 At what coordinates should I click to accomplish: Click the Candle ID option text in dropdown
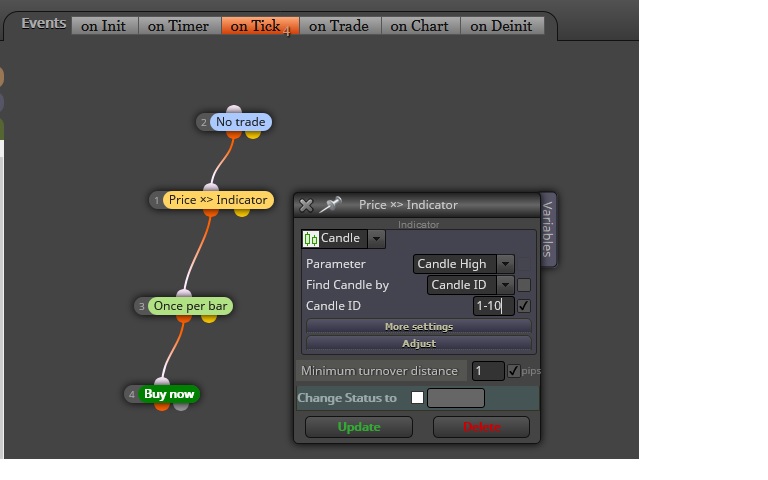(x=458, y=285)
